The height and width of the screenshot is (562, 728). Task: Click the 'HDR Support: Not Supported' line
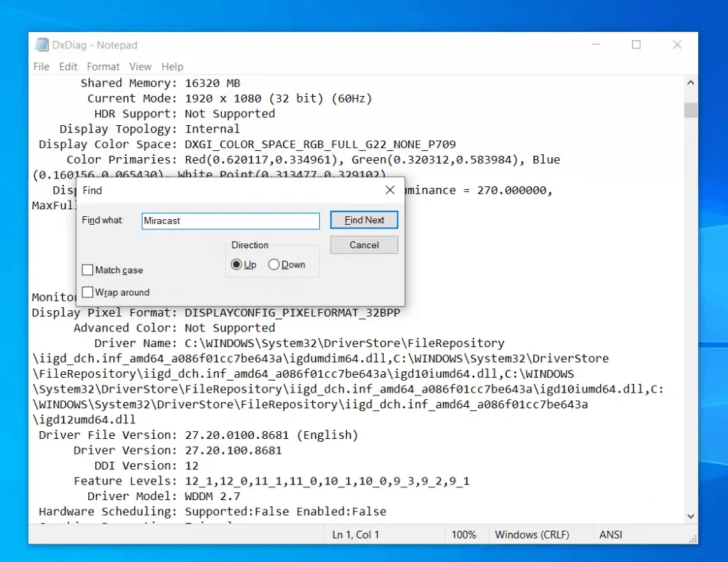[185, 114]
